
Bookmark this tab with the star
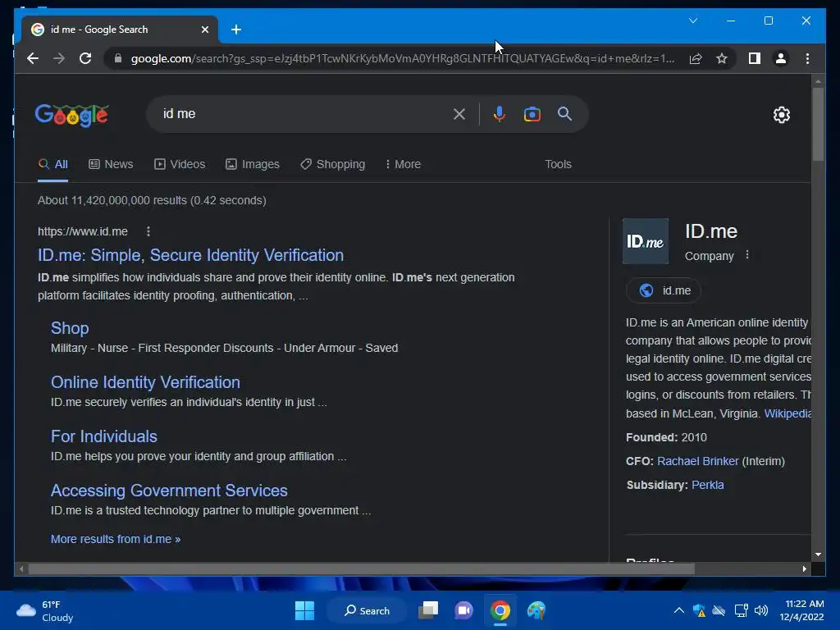coord(722,58)
